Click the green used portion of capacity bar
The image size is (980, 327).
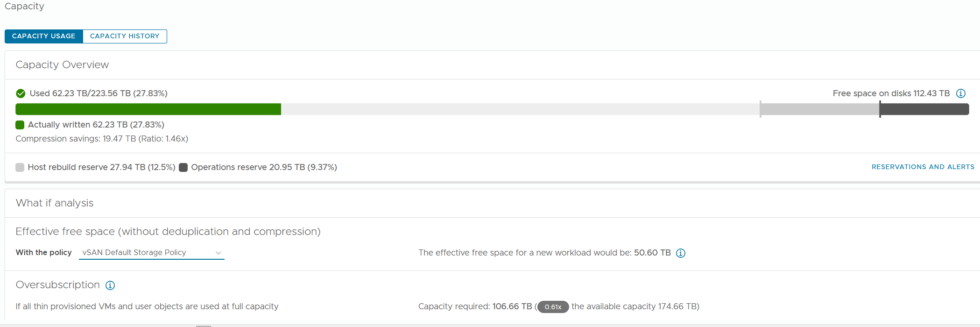tap(148, 109)
